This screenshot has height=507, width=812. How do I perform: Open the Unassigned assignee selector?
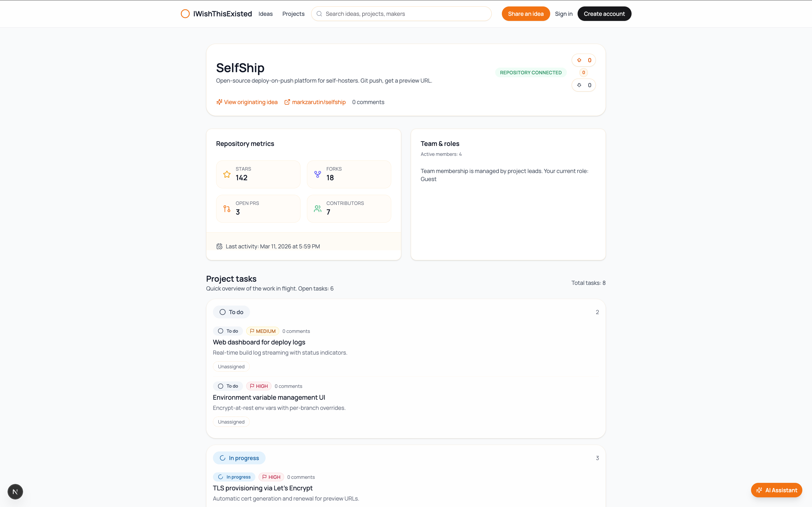tap(231, 366)
